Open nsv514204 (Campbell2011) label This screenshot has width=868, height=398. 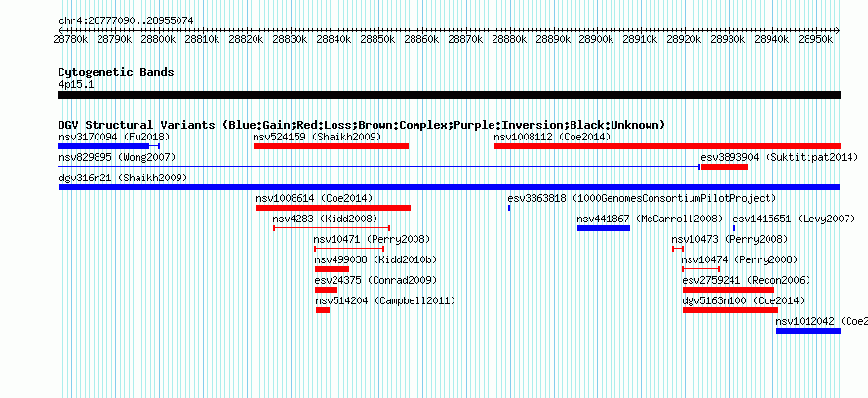(x=385, y=300)
